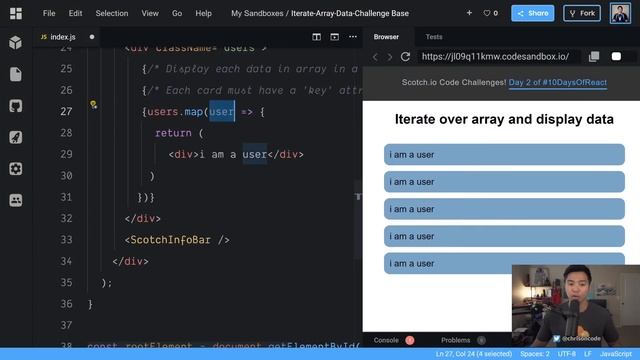The image size is (640, 360).
Task: Toggle the white switch beside the URL bar
Action: (x=616, y=56)
